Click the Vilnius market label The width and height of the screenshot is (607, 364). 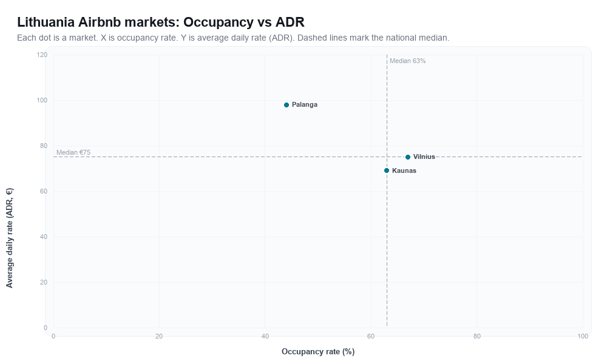[x=424, y=157]
